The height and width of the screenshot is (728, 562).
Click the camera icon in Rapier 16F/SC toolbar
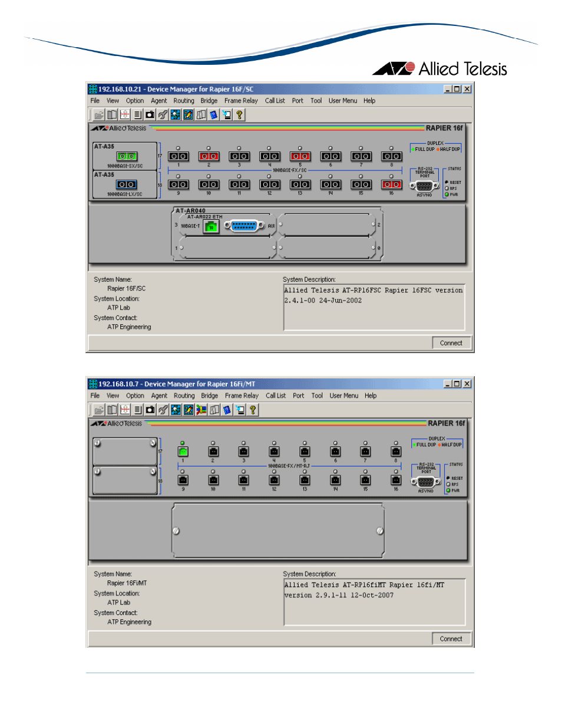(x=150, y=115)
